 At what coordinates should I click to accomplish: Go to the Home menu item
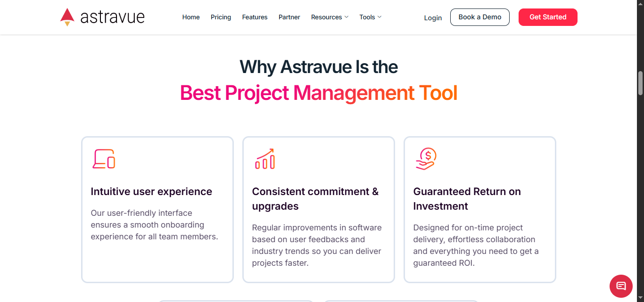(x=191, y=17)
